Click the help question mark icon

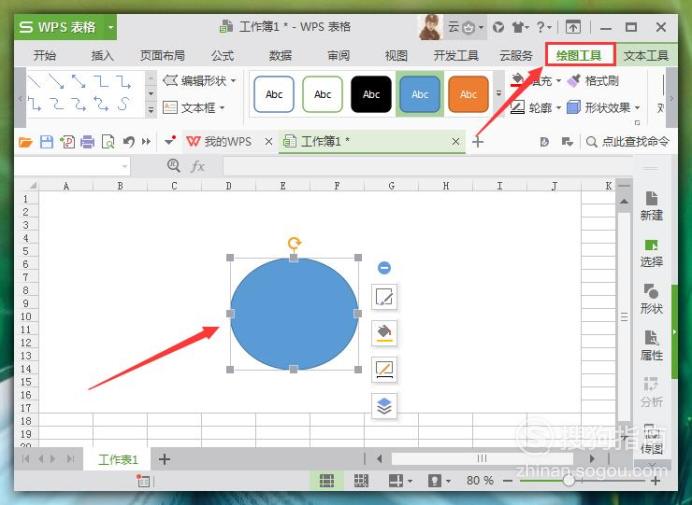541,27
